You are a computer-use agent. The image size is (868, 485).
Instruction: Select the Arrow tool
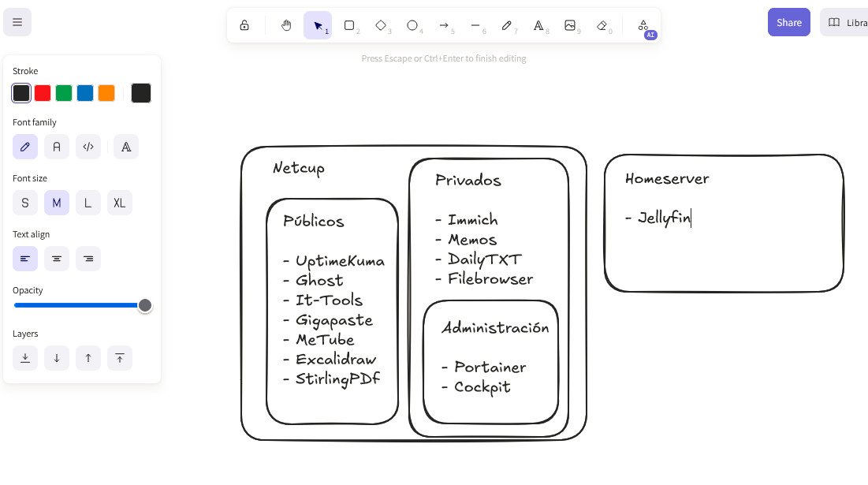click(x=444, y=25)
